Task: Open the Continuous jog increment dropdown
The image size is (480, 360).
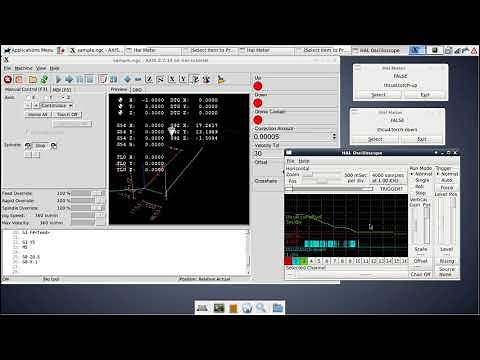Action: click(57, 105)
